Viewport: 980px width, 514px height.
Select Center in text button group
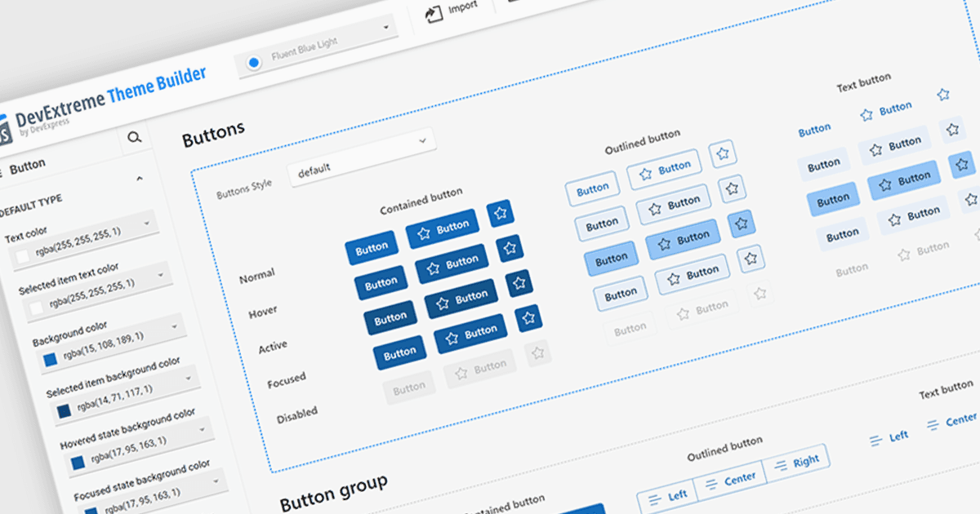(952, 422)
